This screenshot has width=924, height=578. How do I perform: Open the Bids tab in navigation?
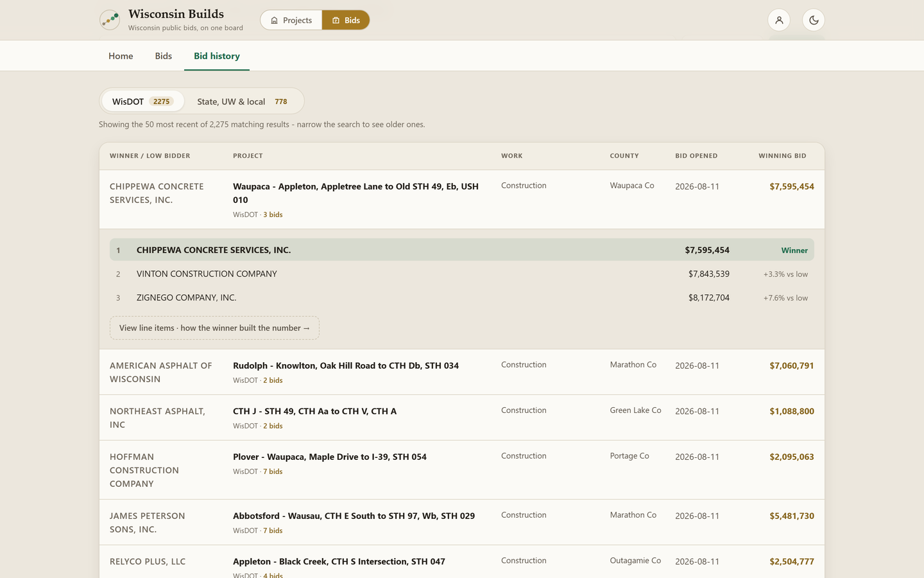click(x=164, y=56)
